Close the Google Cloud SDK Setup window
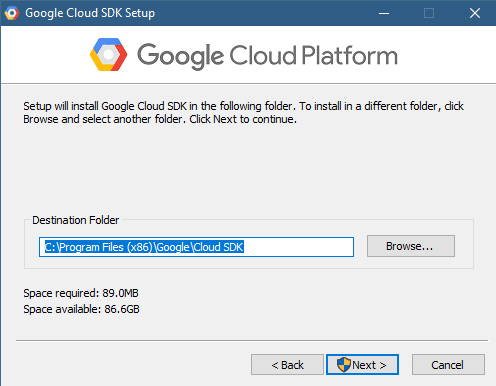 475,13
